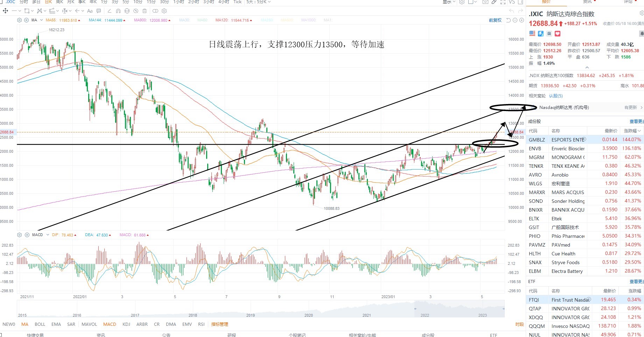Image resolution: width=644 pixels, height=337 pixels.
Task: Open drawing toolbar settings gear
Action: click(x=165, y=11)
